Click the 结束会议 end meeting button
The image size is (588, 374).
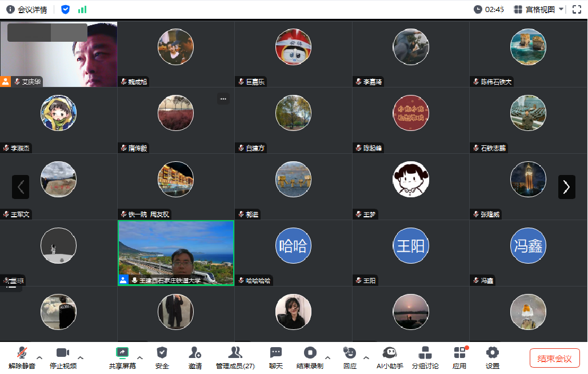coord(554,358)
